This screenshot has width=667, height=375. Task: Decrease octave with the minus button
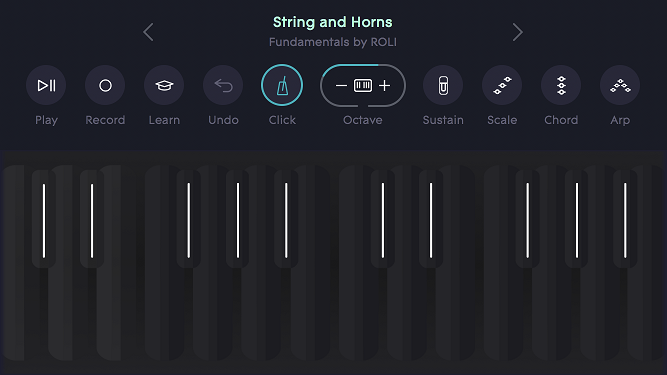(341, 86)
